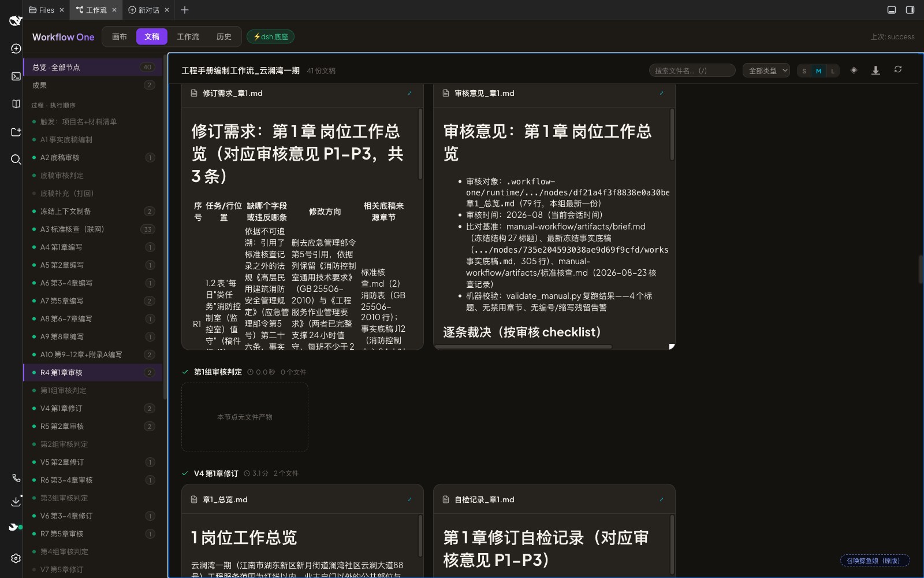Click the 召唤鲸鱼娘（原版）button
The height and width of the screenshot is (578, 924).
[874, 560]
